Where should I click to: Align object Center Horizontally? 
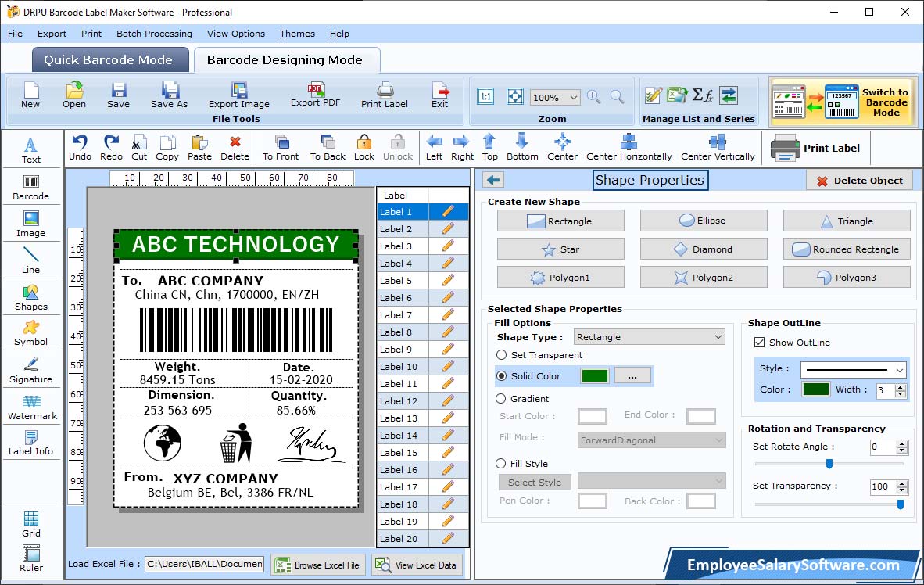coord(629,148)
